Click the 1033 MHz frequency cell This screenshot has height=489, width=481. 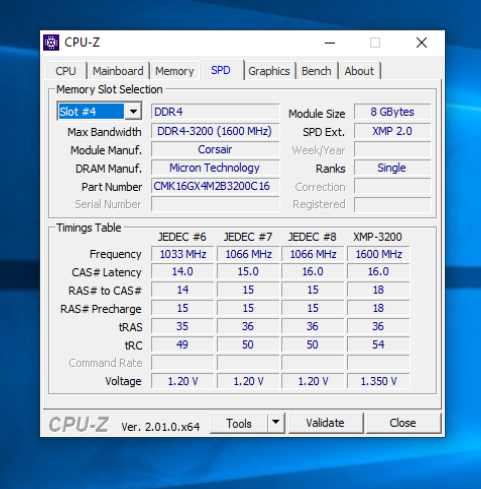pos(182,254)
